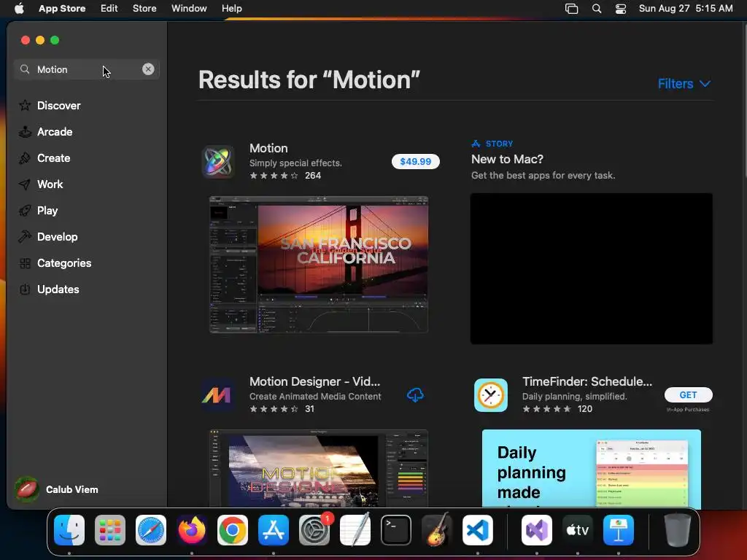Open Visual Studio Code from dock
This screenshot has width=747, height=560.
[478, 530]
